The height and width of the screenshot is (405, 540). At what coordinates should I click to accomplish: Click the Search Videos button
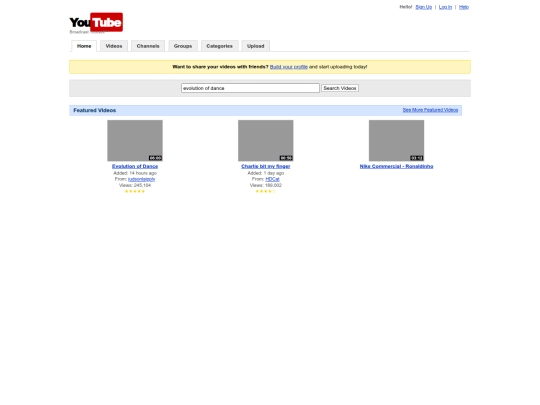[x=340, y=88]
